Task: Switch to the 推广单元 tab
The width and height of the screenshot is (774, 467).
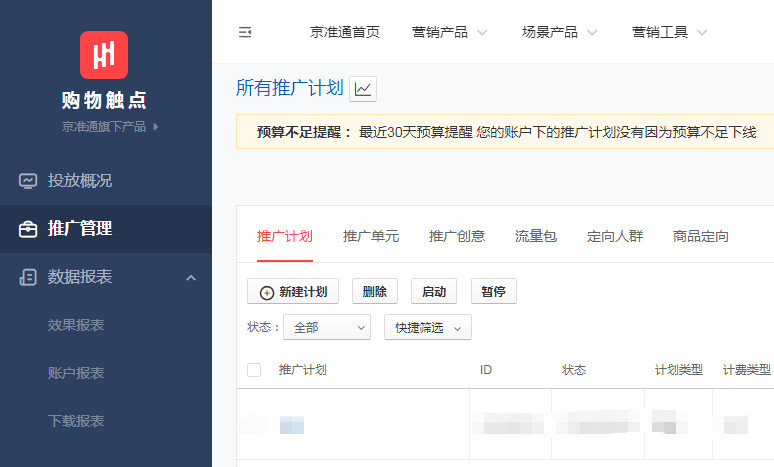Action: coord(371,237)
